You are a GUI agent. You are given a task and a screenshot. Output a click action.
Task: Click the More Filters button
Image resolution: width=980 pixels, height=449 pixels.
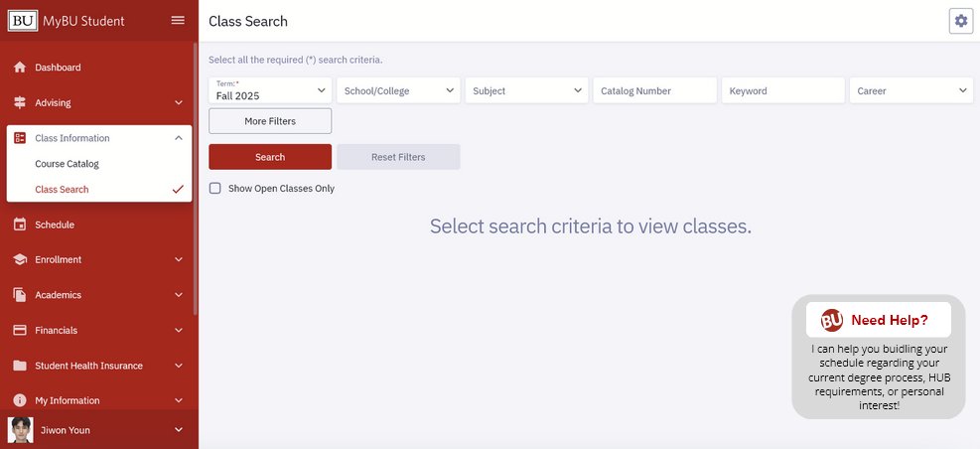click(270, 121)
